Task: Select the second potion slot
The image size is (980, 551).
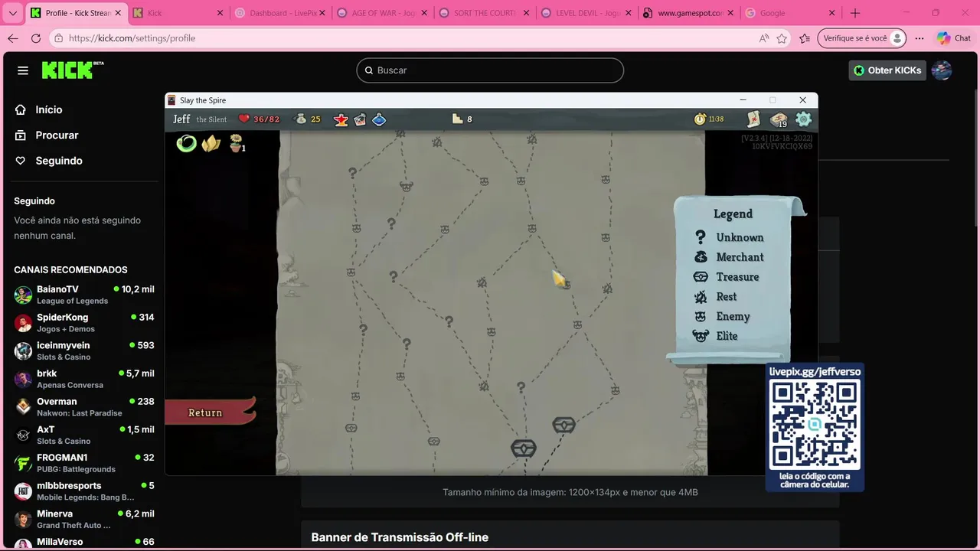Action: (x=360, y=119)
